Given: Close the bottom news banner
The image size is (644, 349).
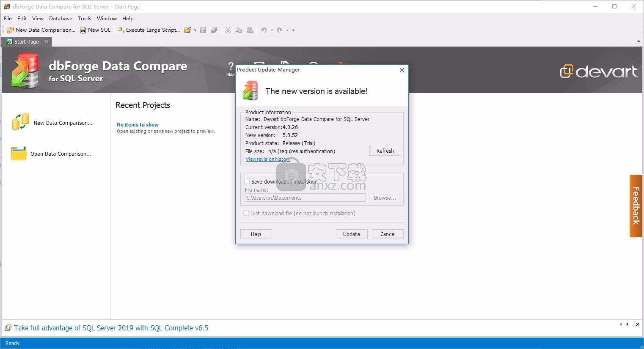Looking at the screenshot, I should [638, 324].
